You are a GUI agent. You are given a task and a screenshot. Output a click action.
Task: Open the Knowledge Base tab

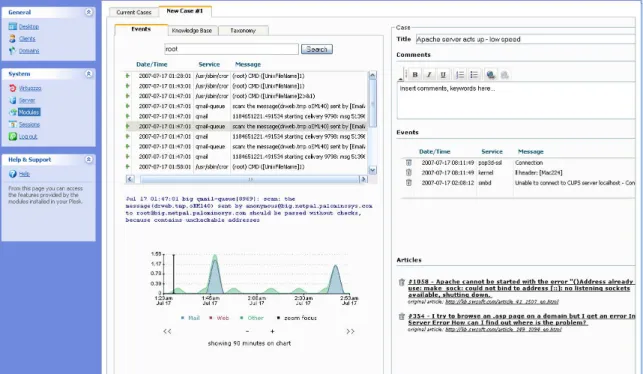[192, 30]
